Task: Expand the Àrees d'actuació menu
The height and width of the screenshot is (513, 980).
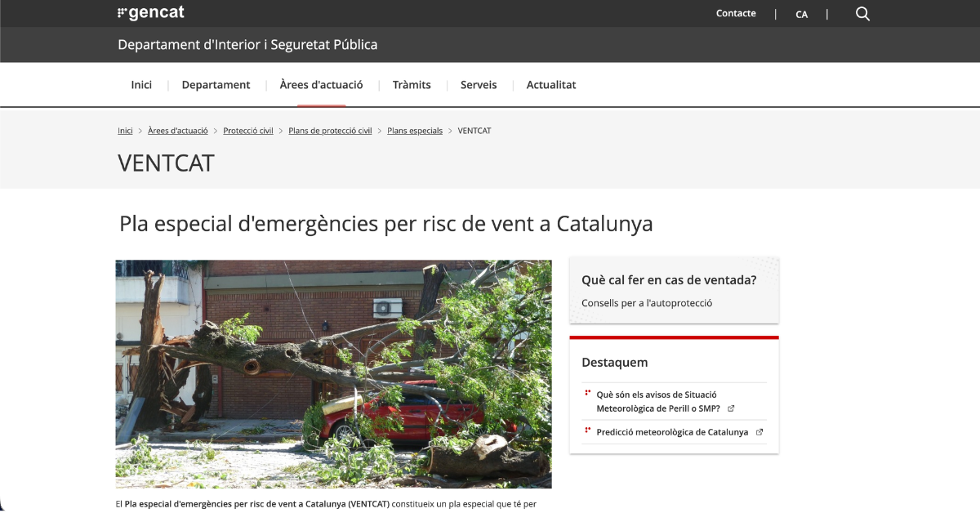Action: click(x=321, y=85)
